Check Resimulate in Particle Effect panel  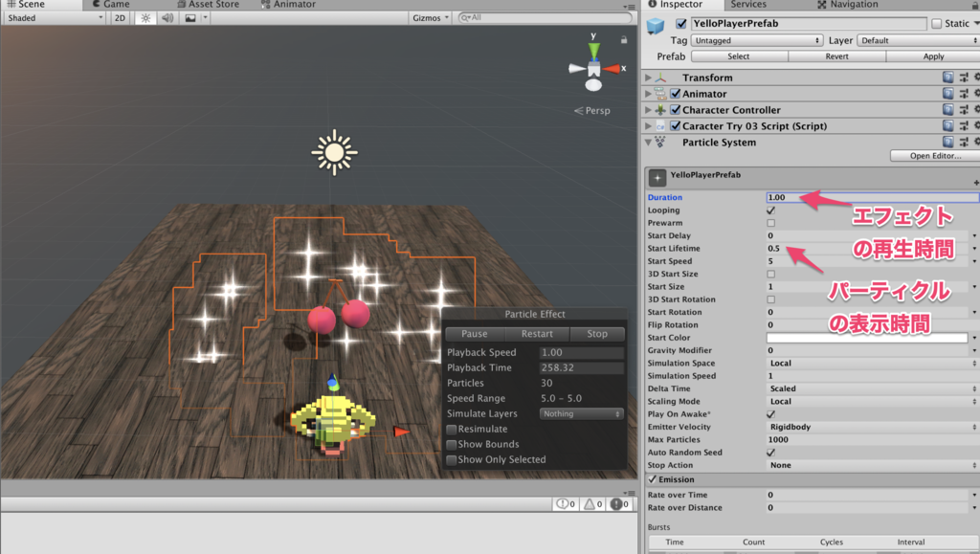(x=452, y=430)
